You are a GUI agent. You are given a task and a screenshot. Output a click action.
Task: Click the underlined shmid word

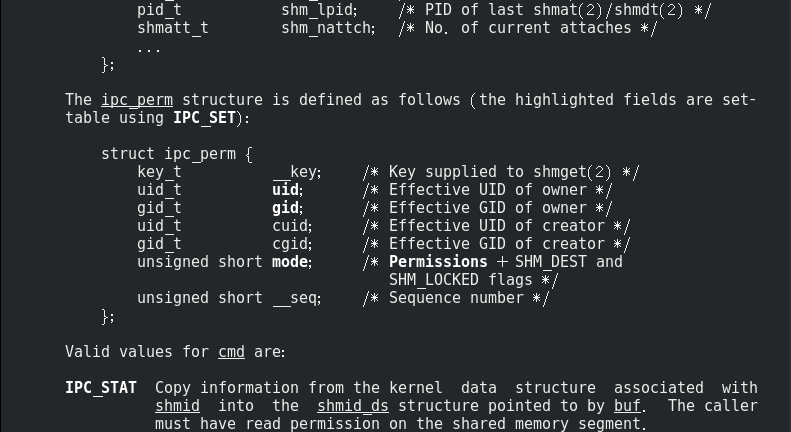177,406
